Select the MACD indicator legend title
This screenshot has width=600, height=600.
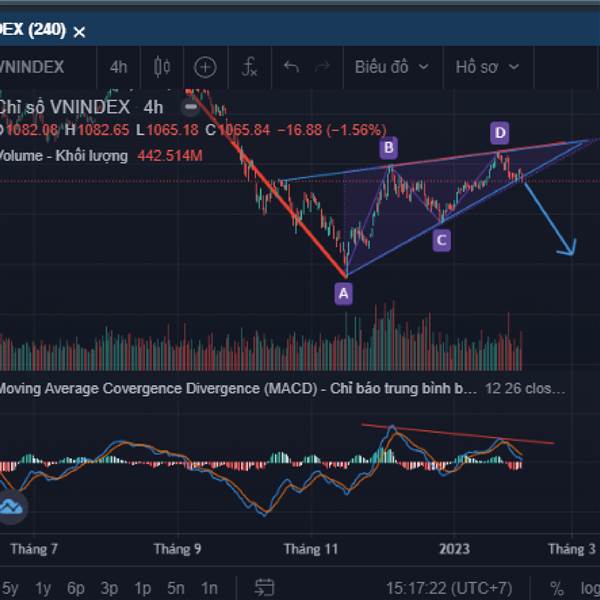(x=237, y=388)
